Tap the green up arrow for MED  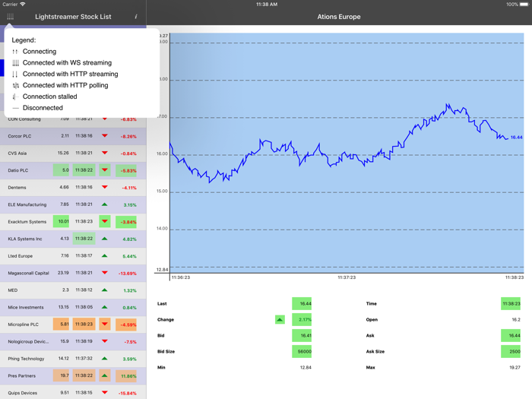click(105, 290)
